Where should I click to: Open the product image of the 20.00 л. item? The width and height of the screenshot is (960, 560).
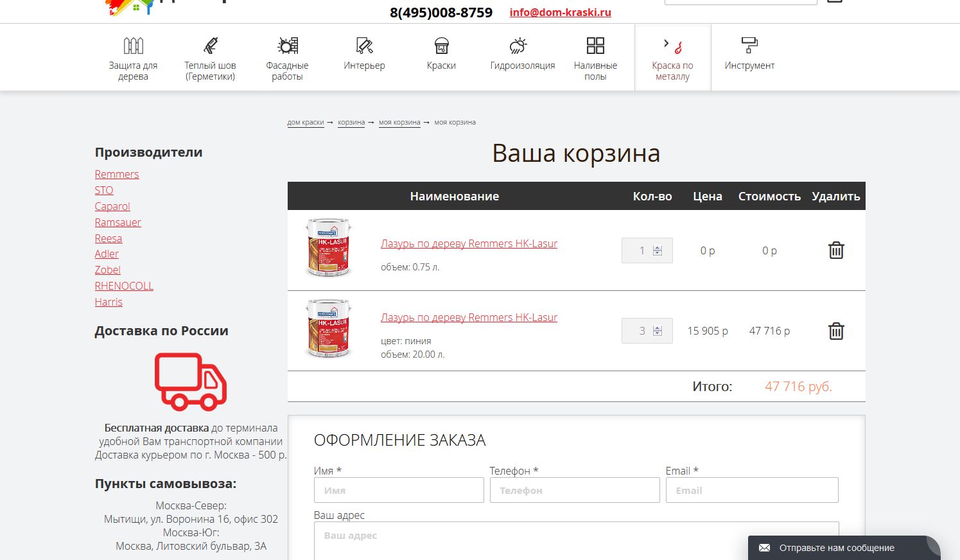pos(328,328)
